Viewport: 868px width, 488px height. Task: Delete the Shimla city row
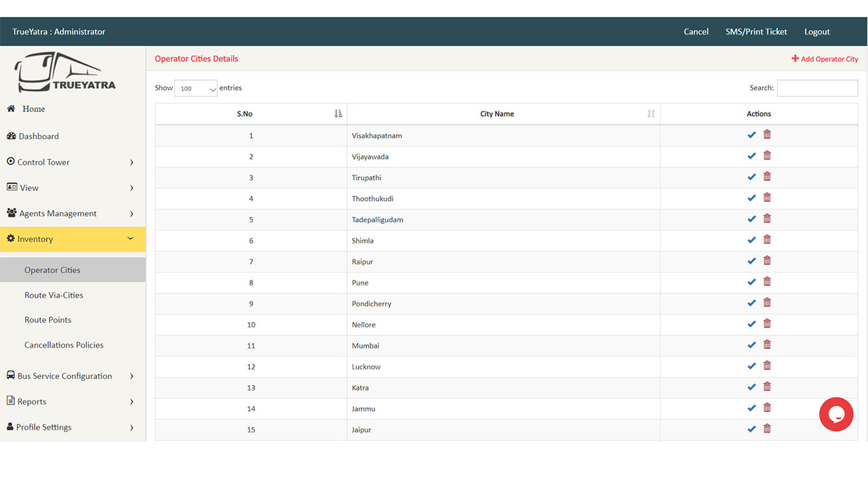767,240
